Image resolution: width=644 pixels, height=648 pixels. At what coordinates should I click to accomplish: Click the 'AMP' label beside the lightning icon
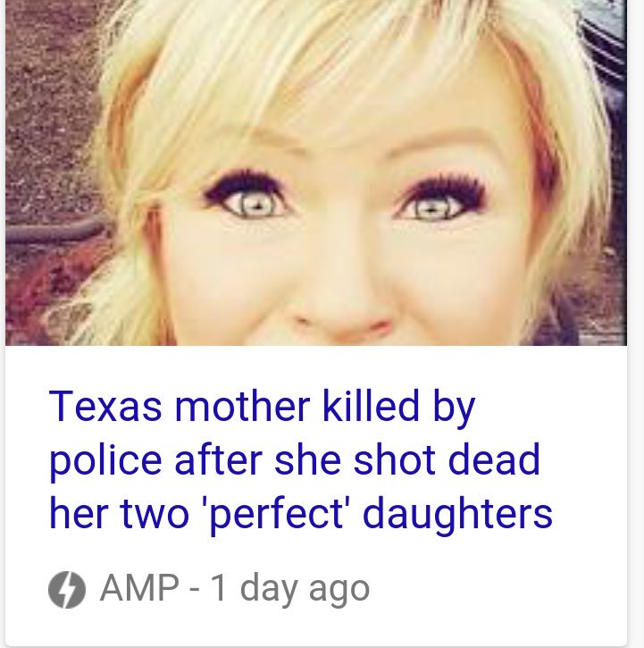point(139,588)
